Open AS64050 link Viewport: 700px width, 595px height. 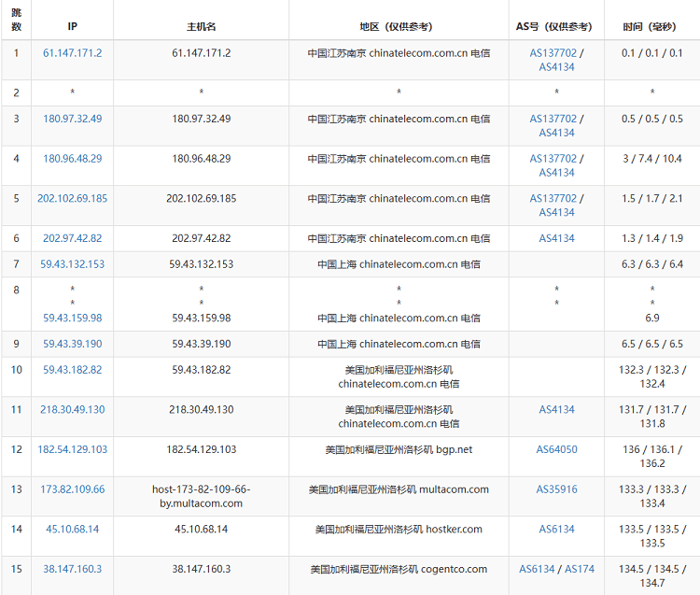[x=556, y=449]
